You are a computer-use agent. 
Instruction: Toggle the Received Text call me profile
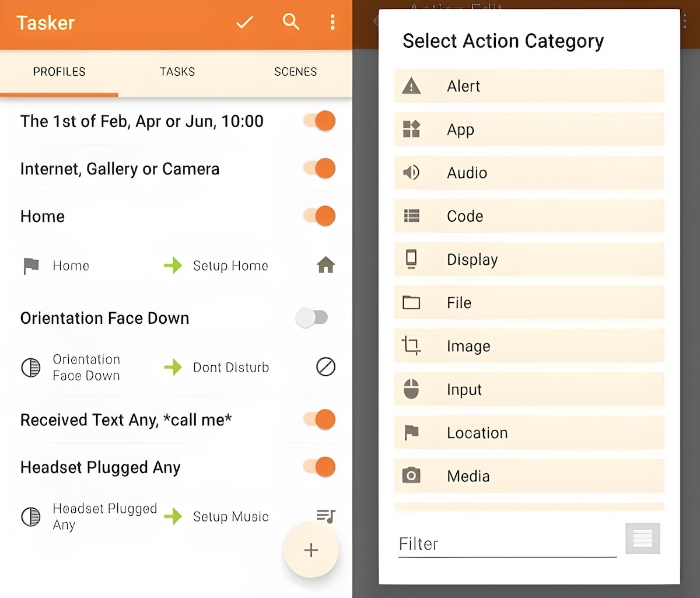[x=319, y=419]
